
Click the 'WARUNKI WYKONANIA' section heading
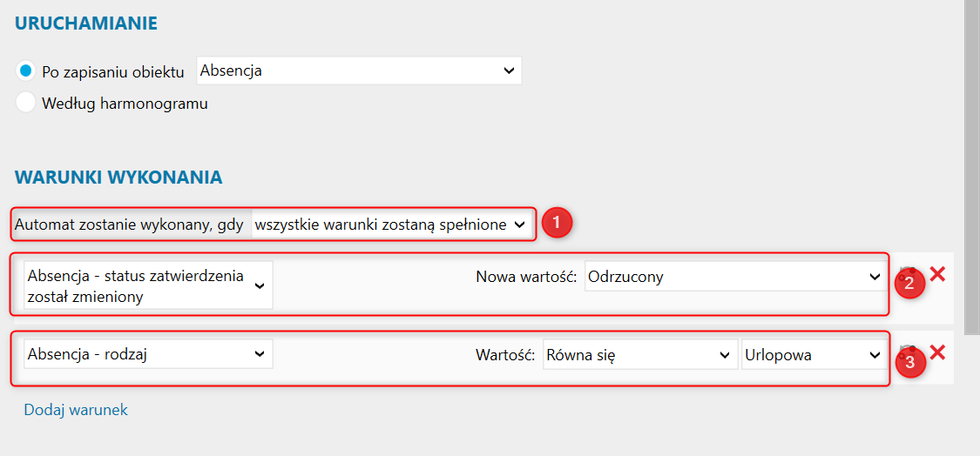(x=118, y=178)
